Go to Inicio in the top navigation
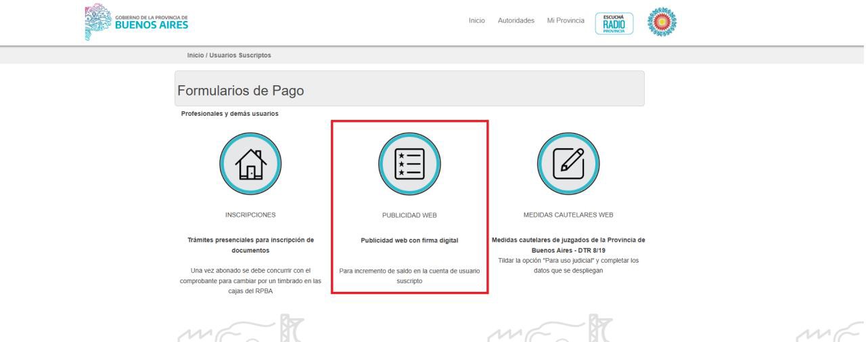The width and height of the screenshot is (868, 342). pyautogui.click(x=476, y=21)
